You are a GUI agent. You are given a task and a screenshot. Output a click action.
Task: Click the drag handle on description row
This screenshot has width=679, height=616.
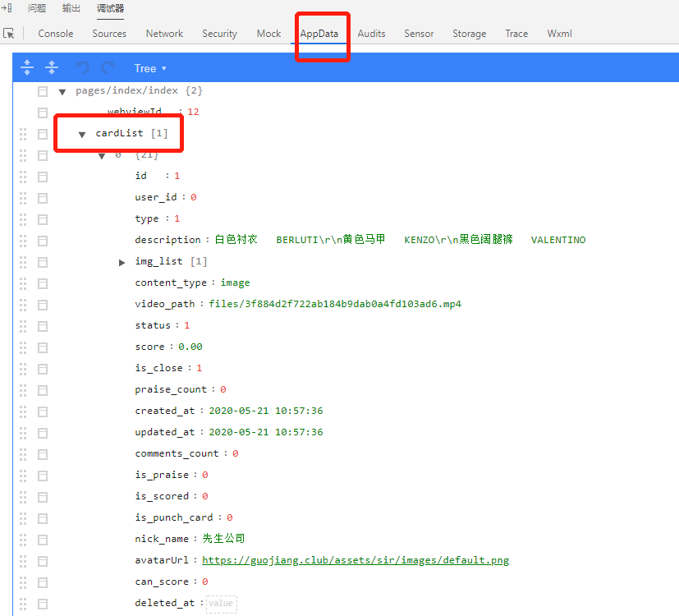(x=23, y=241)
